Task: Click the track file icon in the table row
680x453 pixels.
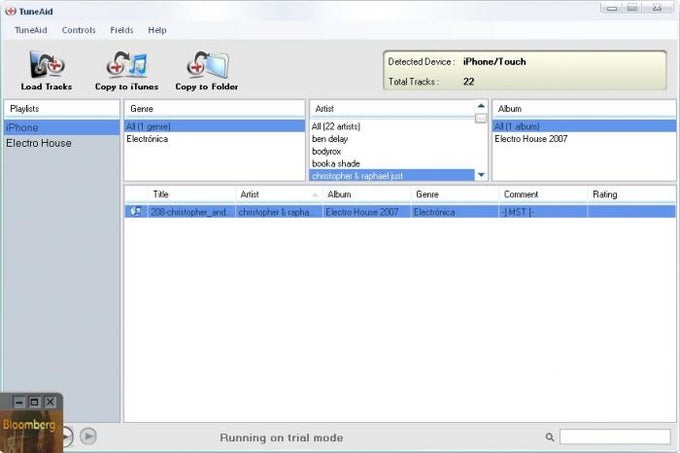Action: click(x=136, y=212)
